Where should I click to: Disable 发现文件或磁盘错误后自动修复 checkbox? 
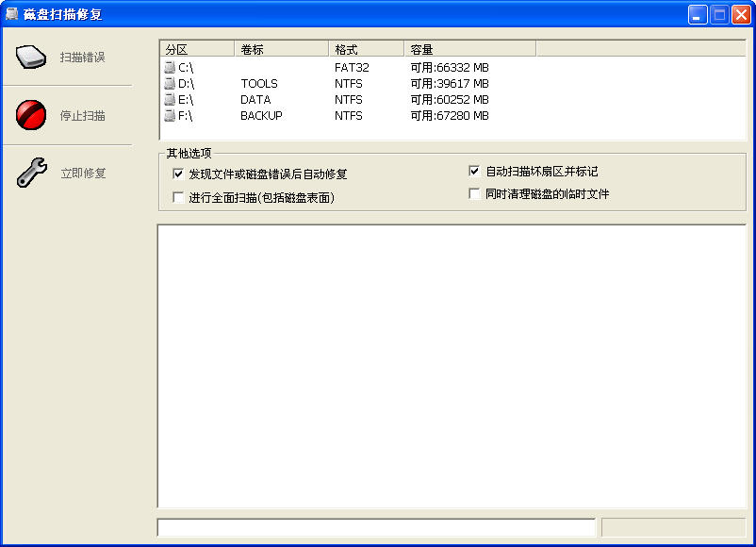(x=178, y=174)
